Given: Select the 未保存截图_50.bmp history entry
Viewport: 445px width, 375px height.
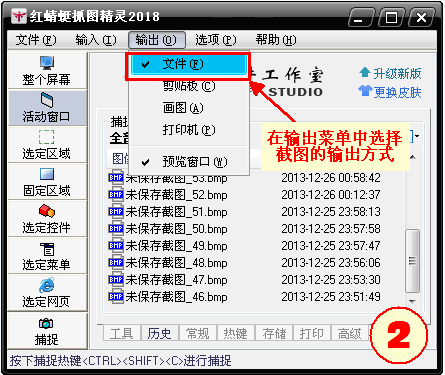Looking at the screenshot, I should pyautogui.click(x=244, y=229).
